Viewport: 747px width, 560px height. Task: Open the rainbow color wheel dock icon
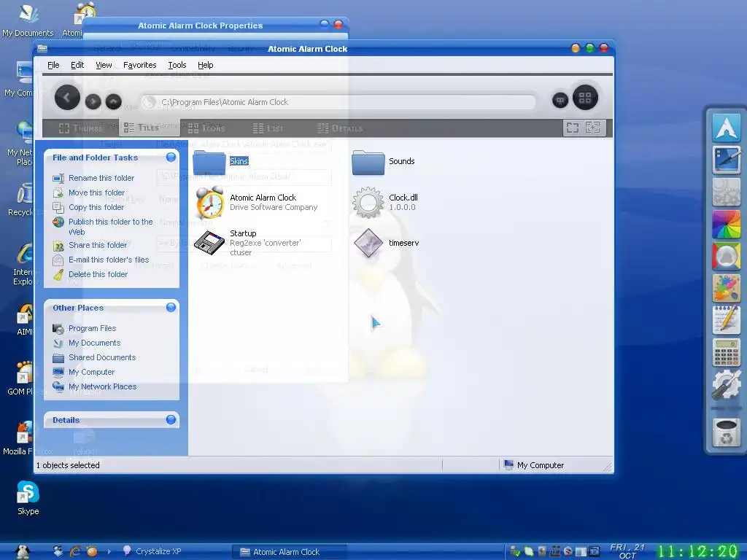click(x=726, y=224)
